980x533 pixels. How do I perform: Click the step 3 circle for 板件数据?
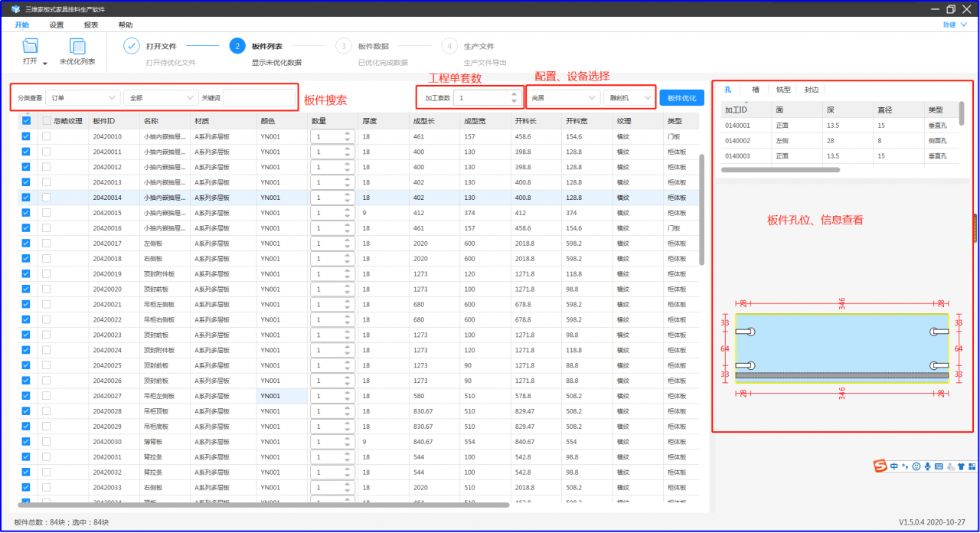pos(344,46)
